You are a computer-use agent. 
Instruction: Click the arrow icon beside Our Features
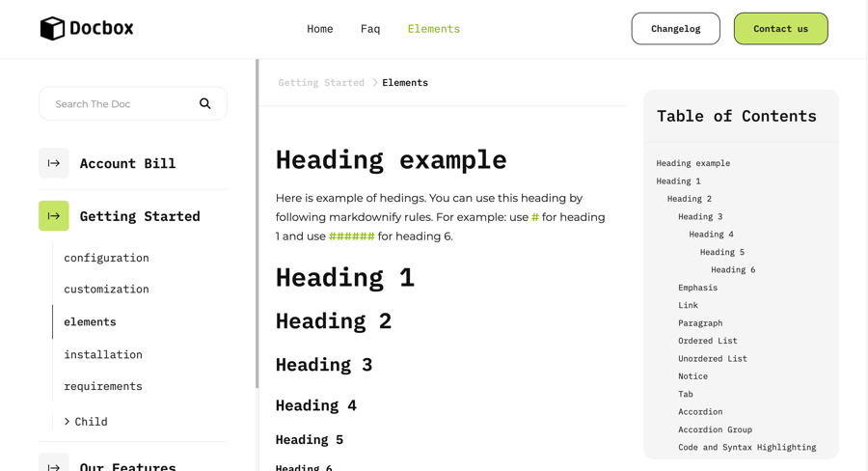(54, 466)
